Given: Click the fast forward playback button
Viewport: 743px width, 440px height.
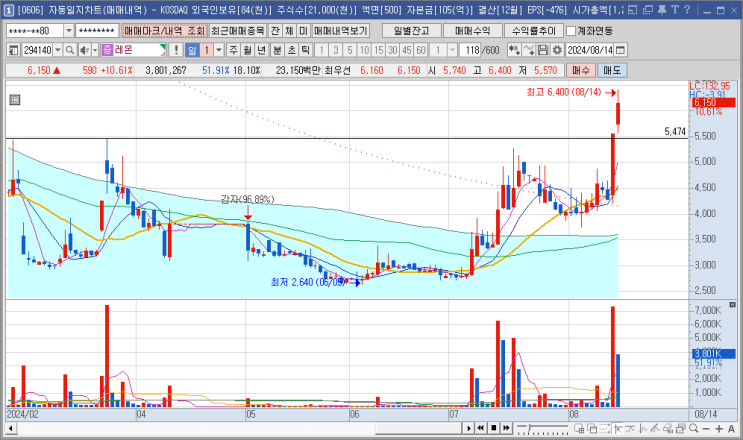Looking at the screenshot, I should [506, 428].
